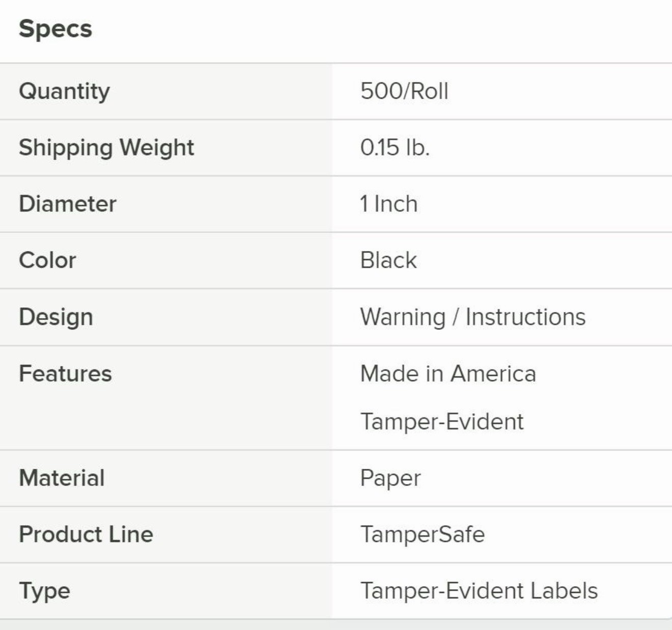Screen dimensions: 672x630
Task: Open the TamperSafe product line value
Action: tap(423, 534)
